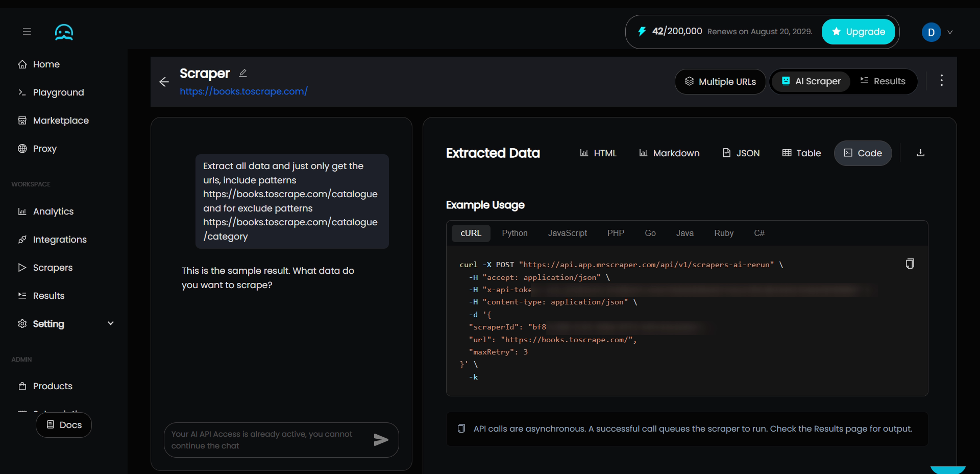This screenshot has height=474, width=980.
Task: Select C# example tab
Action: click(x=759, y=233)
